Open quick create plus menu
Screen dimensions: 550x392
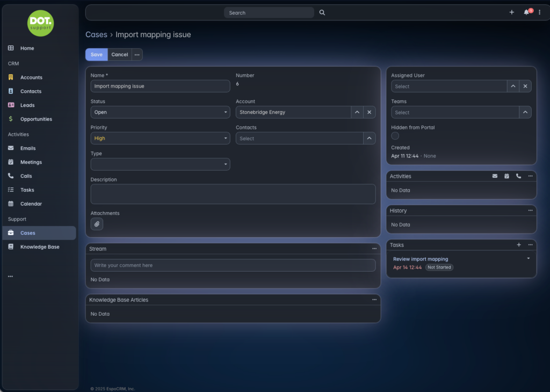(x=512, y=12)
